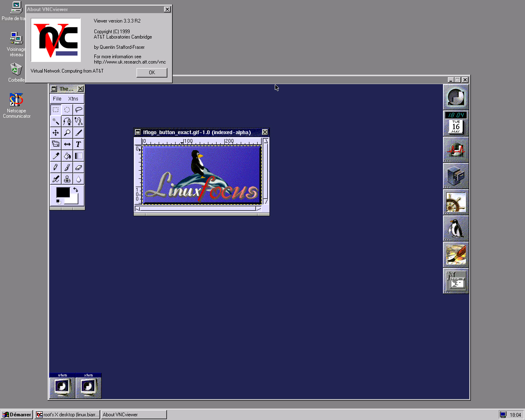Choose the Bucket Fill tool
Screen dimensions: 525x420
[x=67, y=156]
